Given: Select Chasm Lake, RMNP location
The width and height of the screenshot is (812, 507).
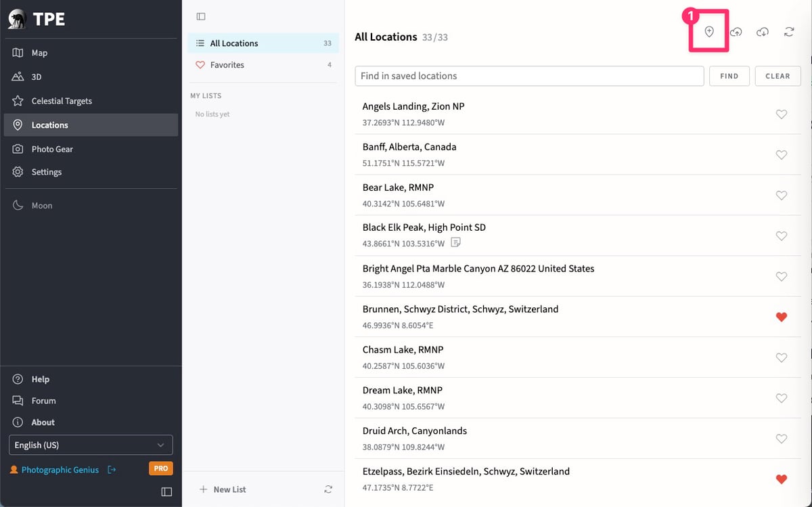Looking at the screenshot, I should [579, 357].
